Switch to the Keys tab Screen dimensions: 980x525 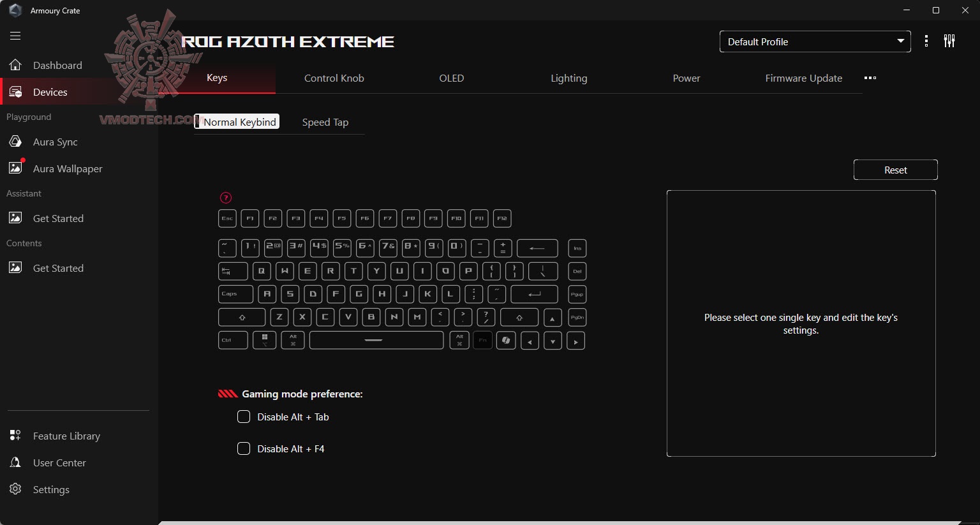tap(217, 78)
